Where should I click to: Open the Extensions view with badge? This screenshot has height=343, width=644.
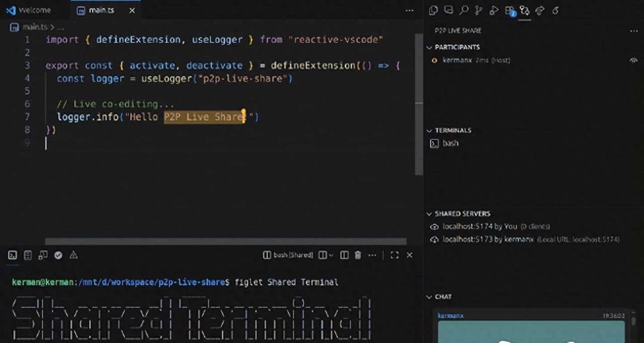coord(509,10)
